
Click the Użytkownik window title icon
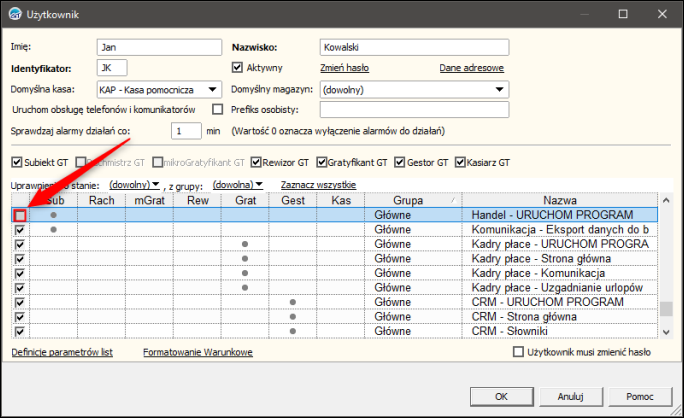point(15,14)
